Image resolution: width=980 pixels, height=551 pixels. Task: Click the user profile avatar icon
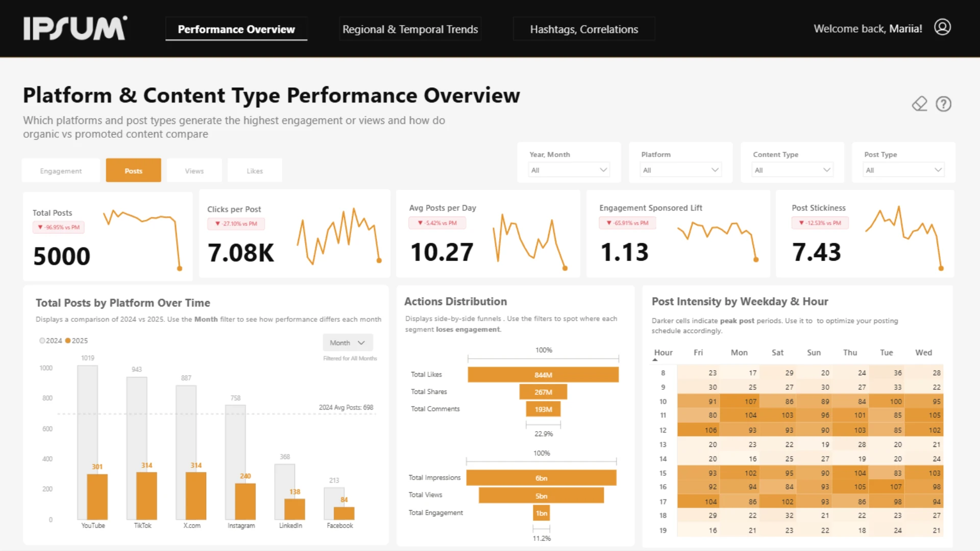[x=942, y=28]
